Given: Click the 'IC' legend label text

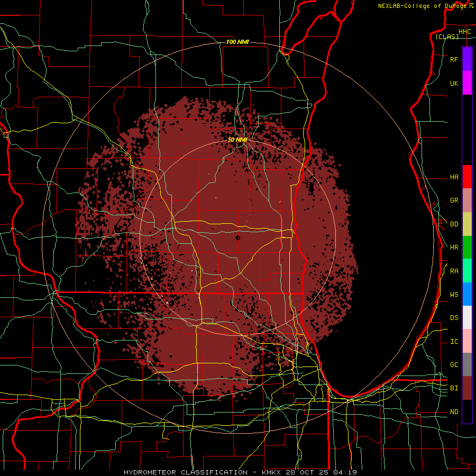Looking at the screenshot, I should (x=454, y=342).
